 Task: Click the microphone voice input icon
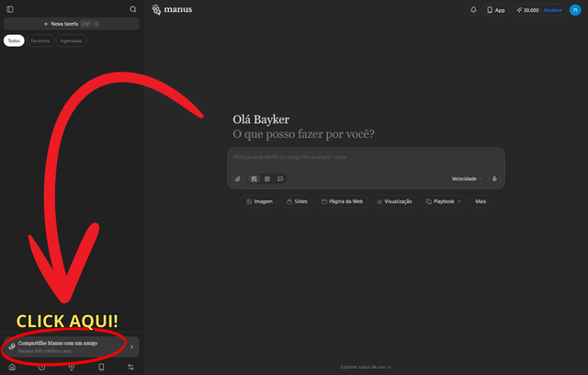[494, 179]
